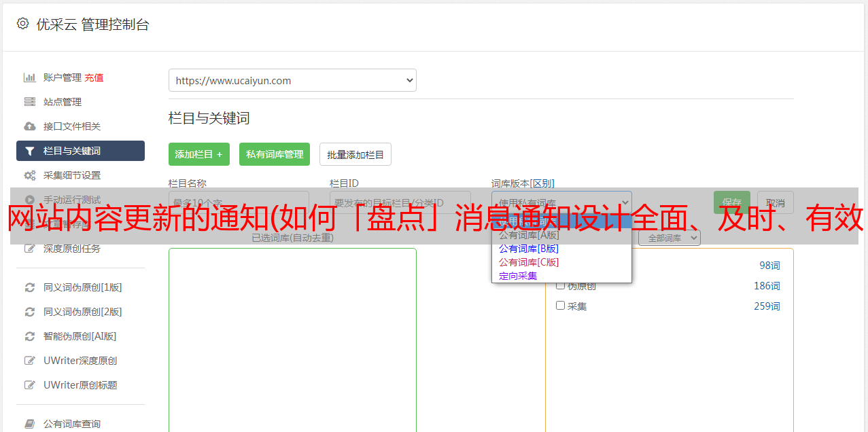Click the 98词 count
This screenshot has width=868, height=432.
769,266
